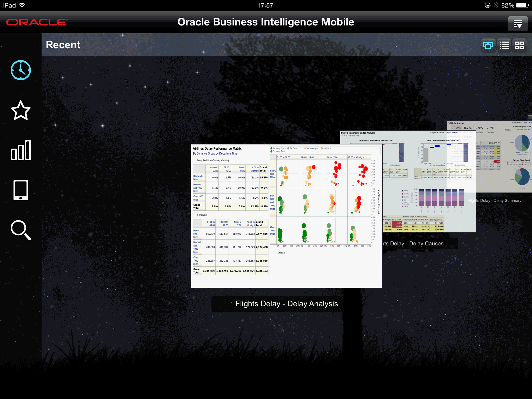The width and height of the screenshot is (532, 399).
Task: Tap the Flights Delay - Delay Analysis caption
Action: point(287,304)
